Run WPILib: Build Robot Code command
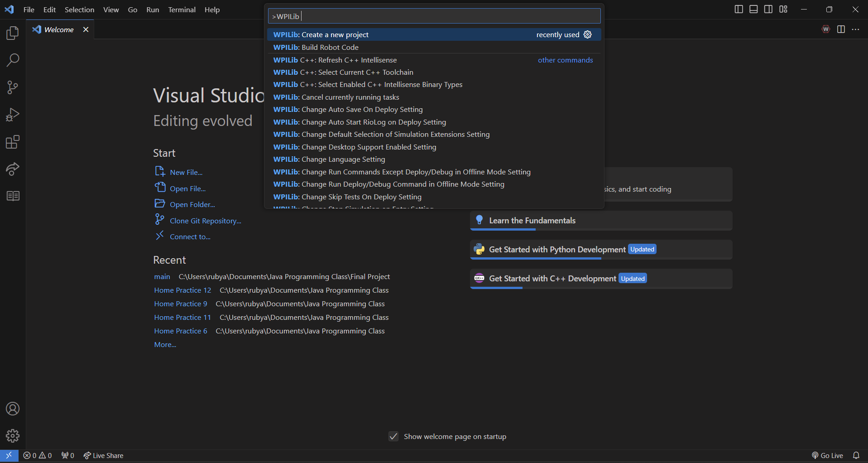Viewport: 868px width, 463px height. [x=434, y=47]
